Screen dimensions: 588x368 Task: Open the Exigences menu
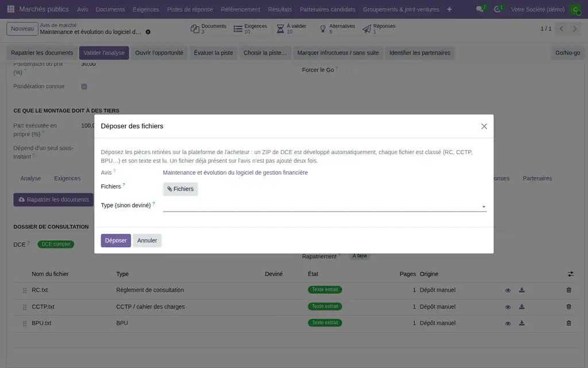click(146, 9)
